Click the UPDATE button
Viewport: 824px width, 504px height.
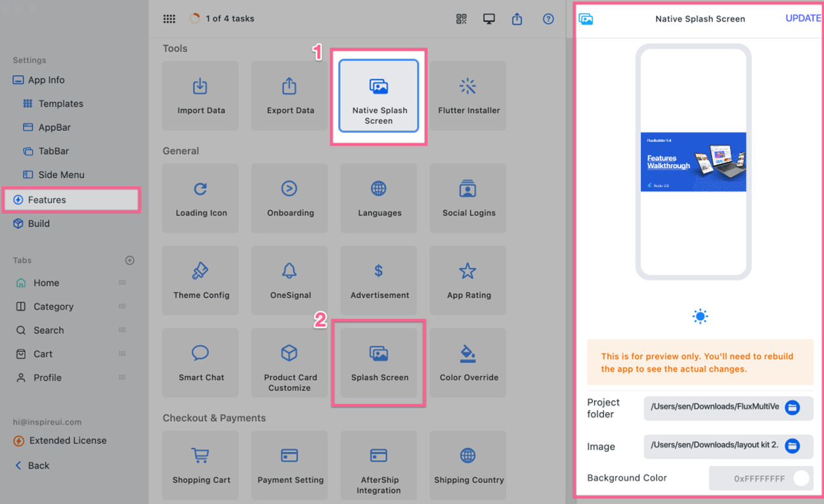pos(803,18)
